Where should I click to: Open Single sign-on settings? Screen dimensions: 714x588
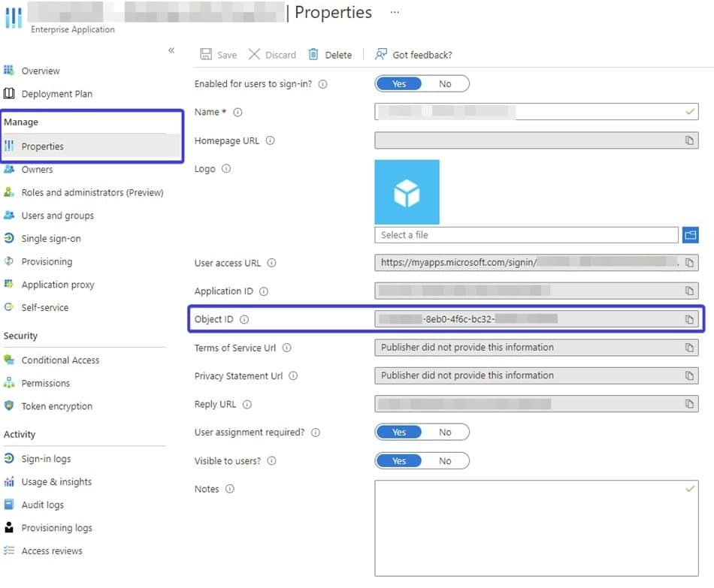click(51, 238)
